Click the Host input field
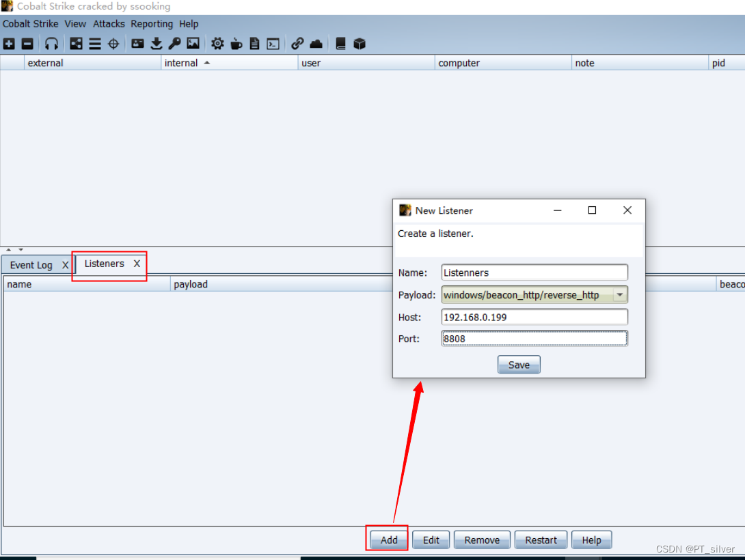 click(x=534, y=317)
